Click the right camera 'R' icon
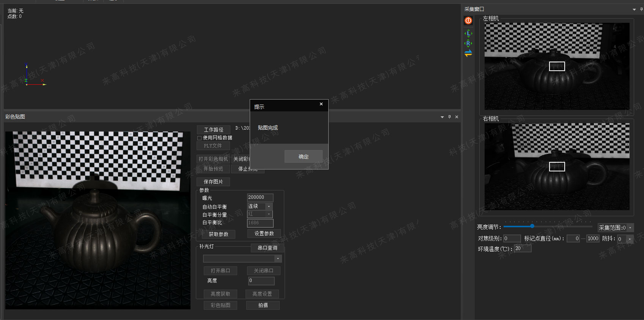Viewport: 644px width, 320px height. click(x=468, y=43)
